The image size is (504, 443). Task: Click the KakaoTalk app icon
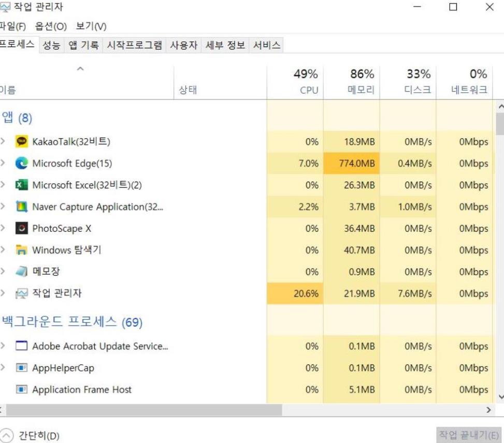22,141
